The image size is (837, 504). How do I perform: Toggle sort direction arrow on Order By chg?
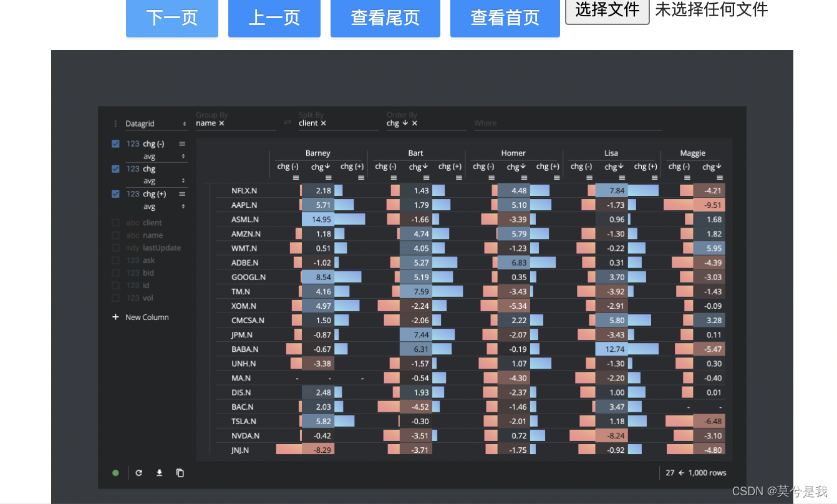405,124
